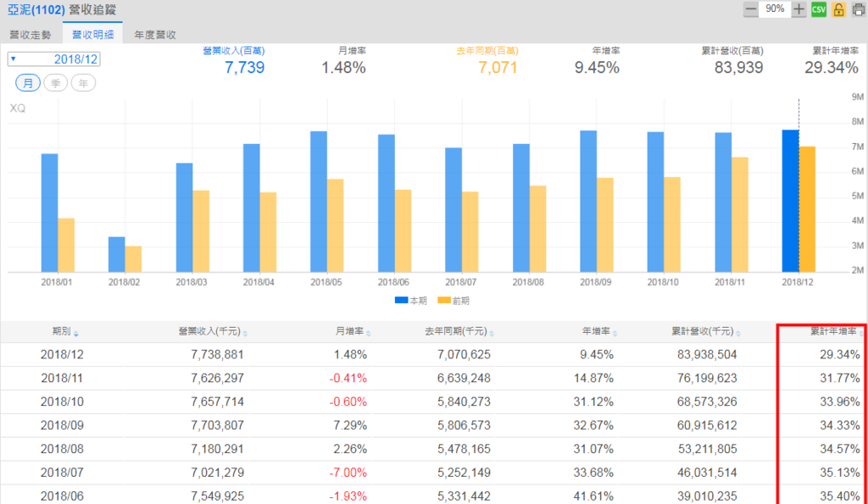Switch to the 營收走勢 tab

[x=31, y=34]
